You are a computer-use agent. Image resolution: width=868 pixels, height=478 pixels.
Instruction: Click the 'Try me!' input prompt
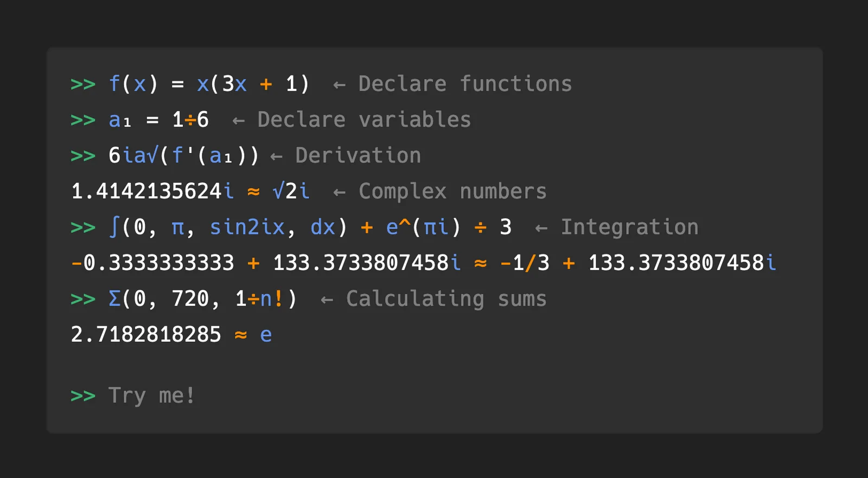coord(151,396)
